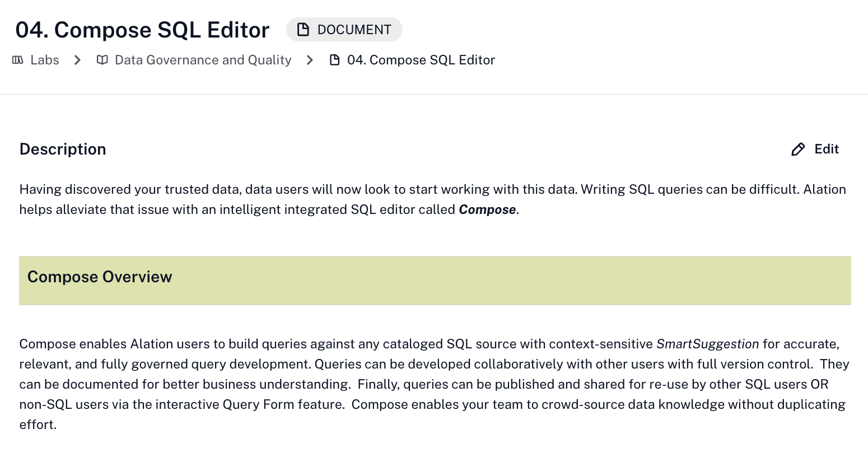This screenshot has width=868, height=457.
Task: Click the bold italic word Compose
Action: tap(487, 209)
